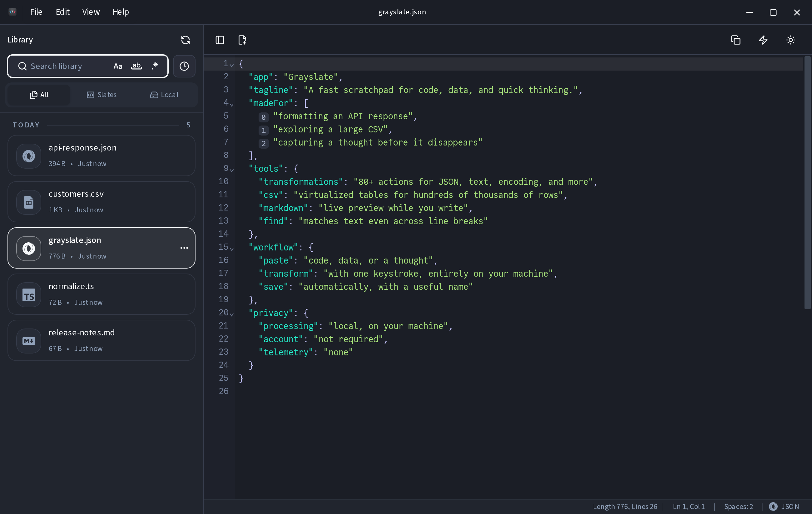Toggle whole word match in search
The image size is (812, 514).
coord(136,66)
